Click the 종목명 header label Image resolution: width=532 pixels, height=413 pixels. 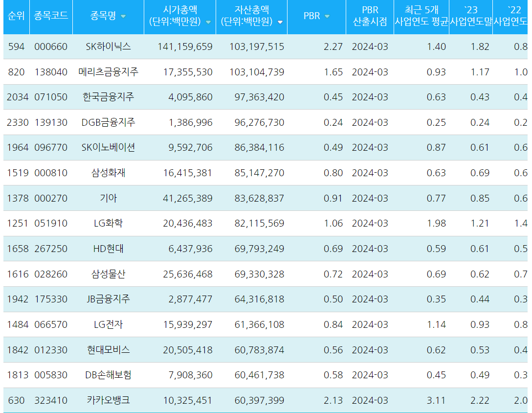click(103, 16)
